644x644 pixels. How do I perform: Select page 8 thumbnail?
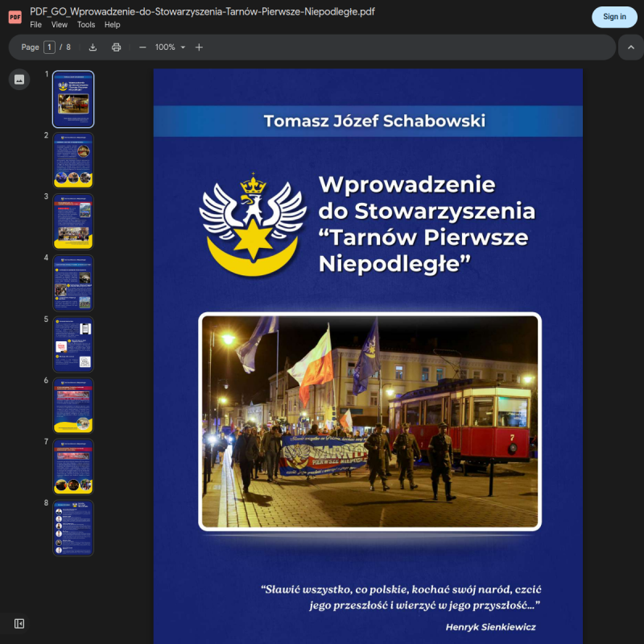73,528
